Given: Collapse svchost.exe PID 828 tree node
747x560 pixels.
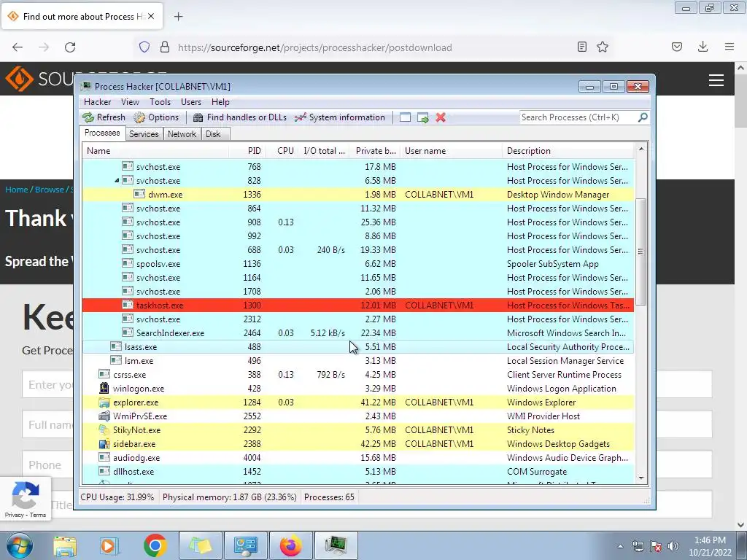Looking at the screenshot, I should [x=117, y=181].
